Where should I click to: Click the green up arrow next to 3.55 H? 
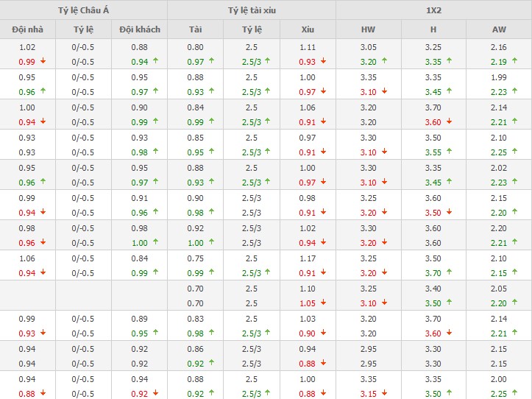click(x=450, y=152)
